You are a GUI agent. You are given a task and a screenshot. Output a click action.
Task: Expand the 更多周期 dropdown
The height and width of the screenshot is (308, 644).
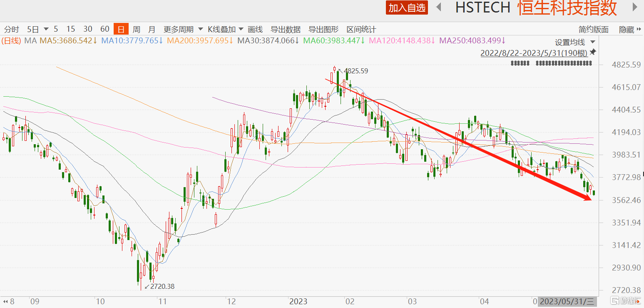click(200, 29)
